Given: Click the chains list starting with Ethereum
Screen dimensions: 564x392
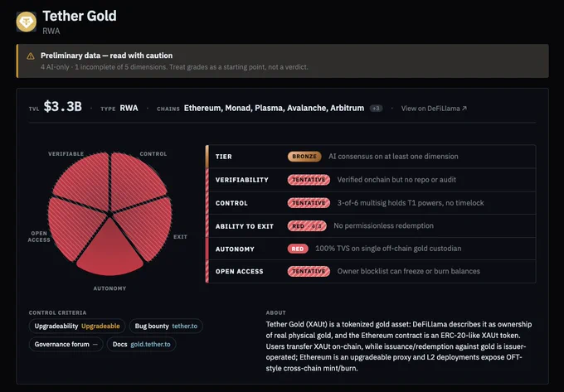Looking at the screenshot, I should [274, 108].
